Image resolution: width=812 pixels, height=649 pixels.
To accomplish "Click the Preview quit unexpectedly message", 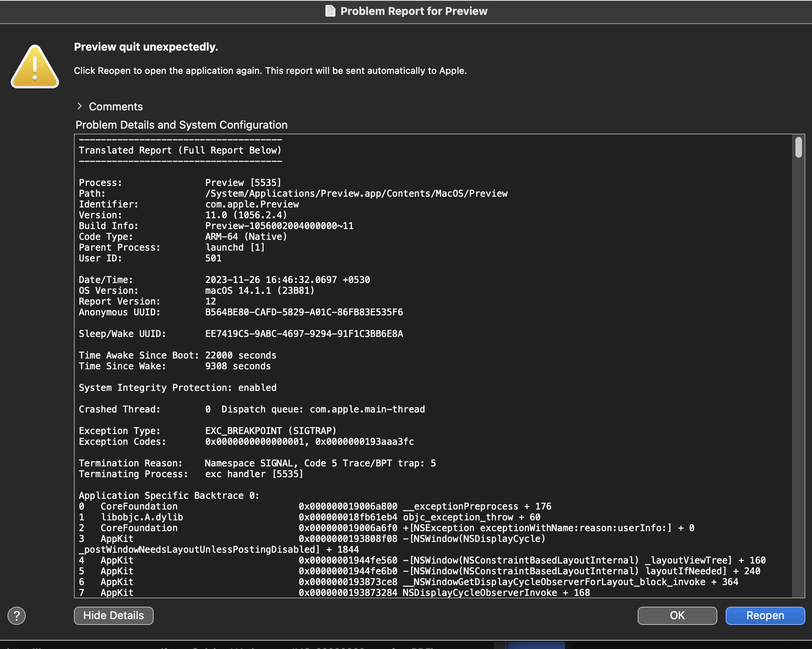I will (x=146, y=46).
